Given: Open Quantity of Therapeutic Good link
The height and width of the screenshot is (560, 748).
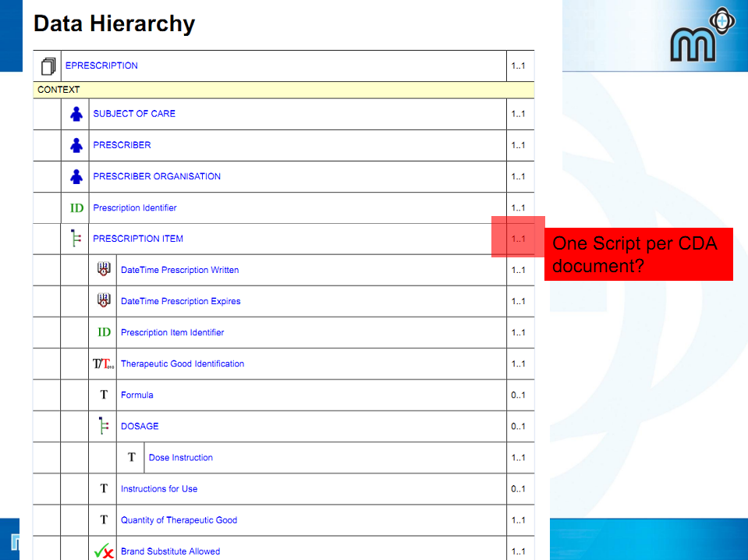Looking at the screenshot, I should pos(179,520).
